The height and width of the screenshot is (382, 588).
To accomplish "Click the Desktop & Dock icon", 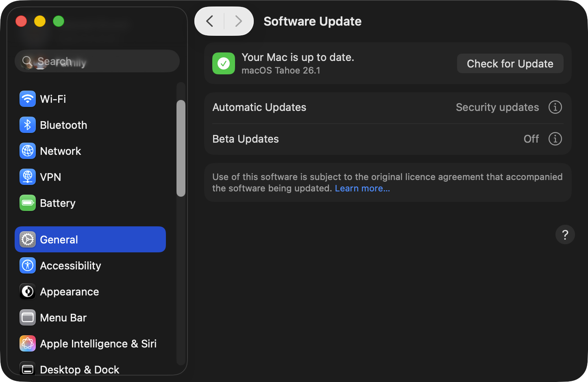I will tap(28, 369).
